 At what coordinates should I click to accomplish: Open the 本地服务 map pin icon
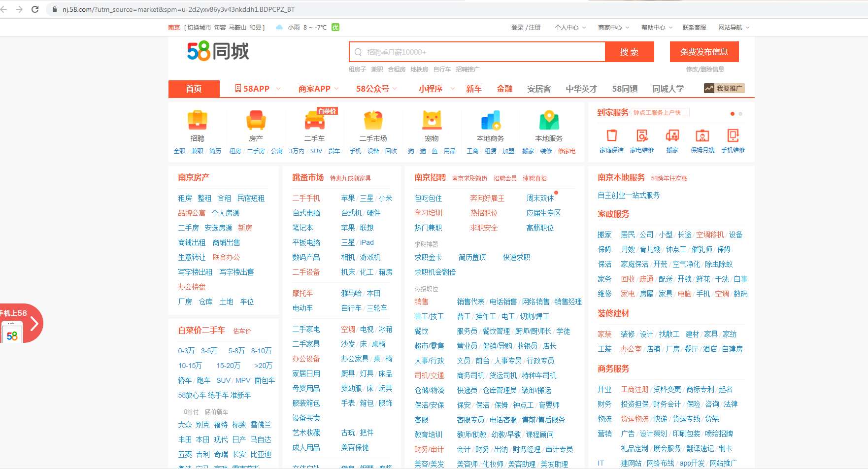pyautogui.click(x=549, y=120)
